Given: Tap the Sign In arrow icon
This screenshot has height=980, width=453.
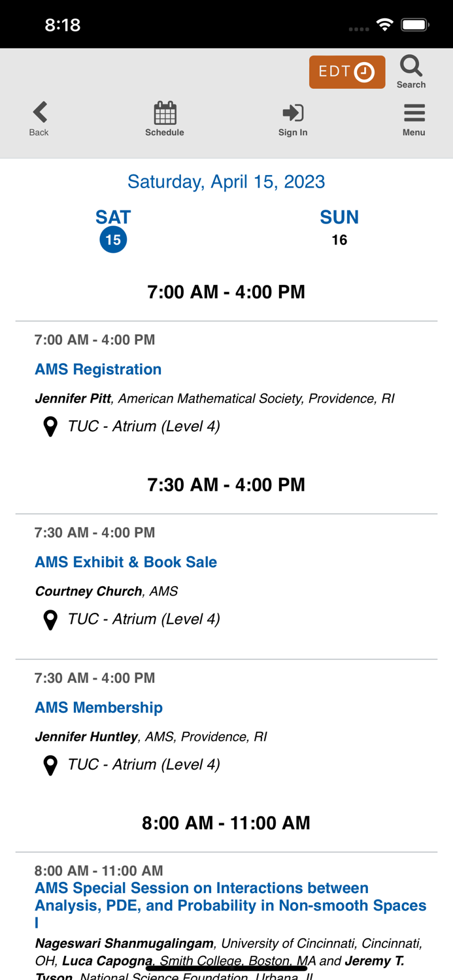Looking at the screenshot, I should pos(293,113).
